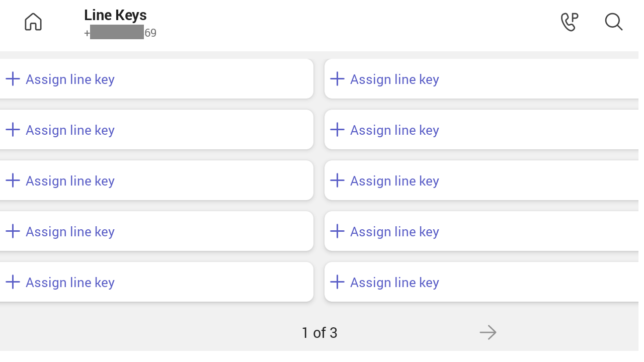
Task: Click plus icon in third left line key
Action: tap(13, 180)
